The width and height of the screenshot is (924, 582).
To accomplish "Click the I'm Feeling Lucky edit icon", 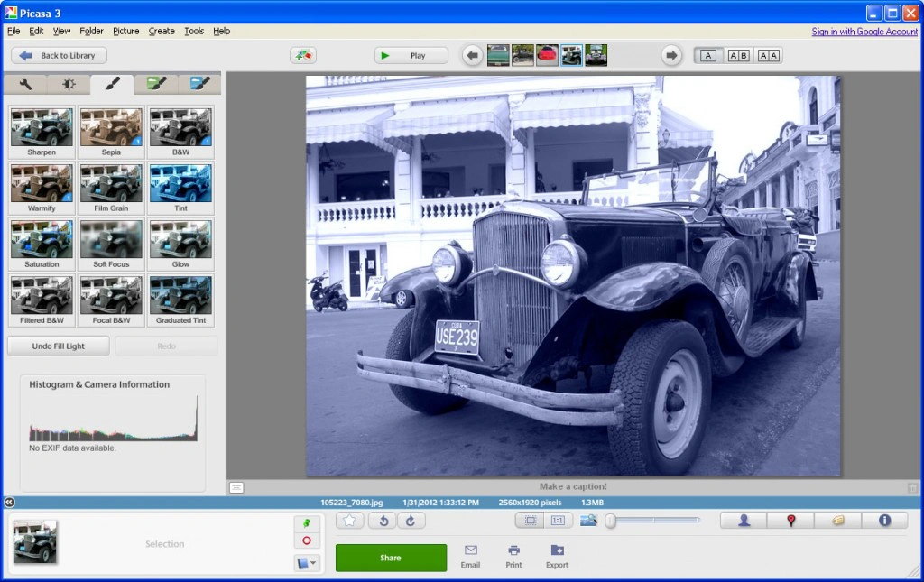I will point(303,55).
